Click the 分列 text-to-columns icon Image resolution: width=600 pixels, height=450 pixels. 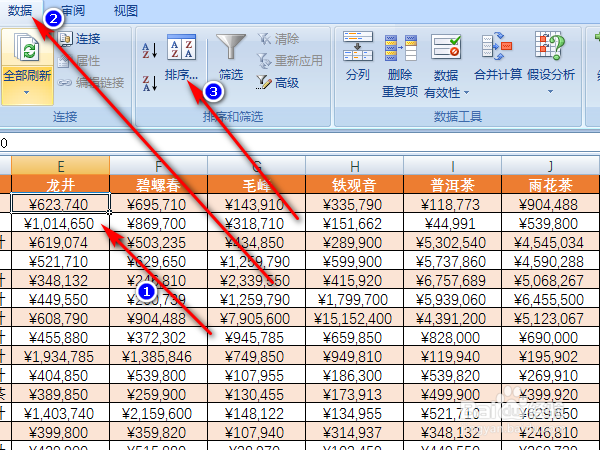tap(358, 46)
